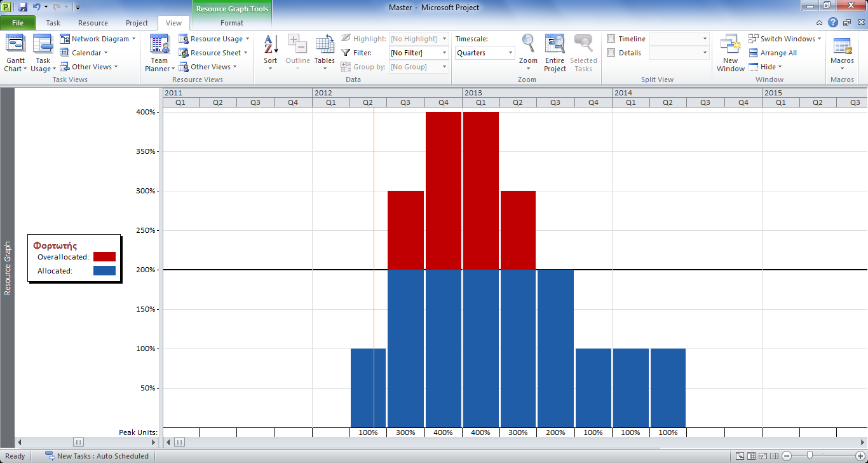
Task: Switch to Gantt Chart view in status bar
Action: [x=740, y=456]
